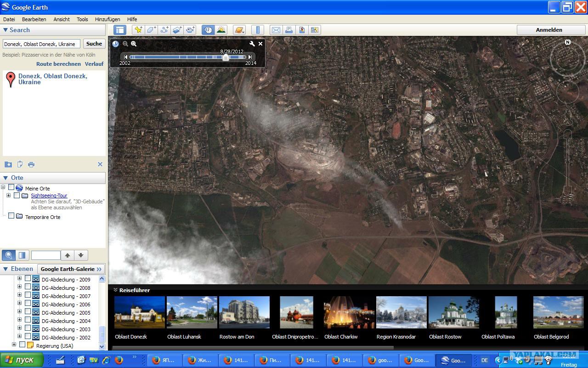Step to the next imagery date
Screen dimensions: 588x368
(250, 57)
